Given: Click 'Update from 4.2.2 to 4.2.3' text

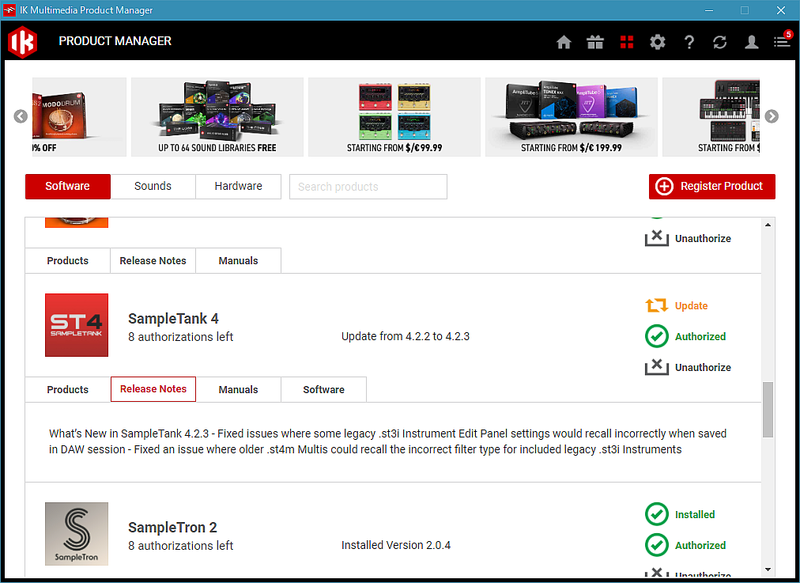Looking at the screenshot, I should coord(405,337).
